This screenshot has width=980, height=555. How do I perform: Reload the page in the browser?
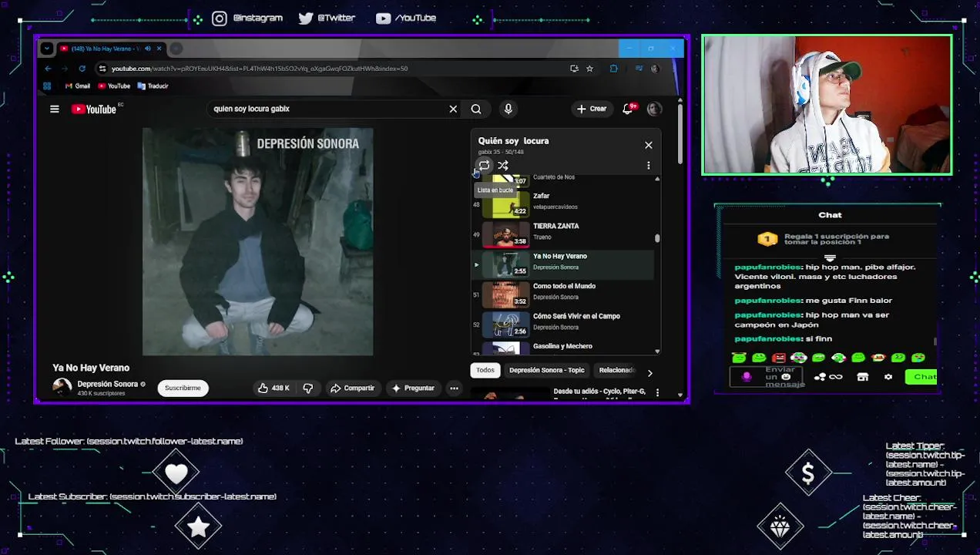pos(82,69)
